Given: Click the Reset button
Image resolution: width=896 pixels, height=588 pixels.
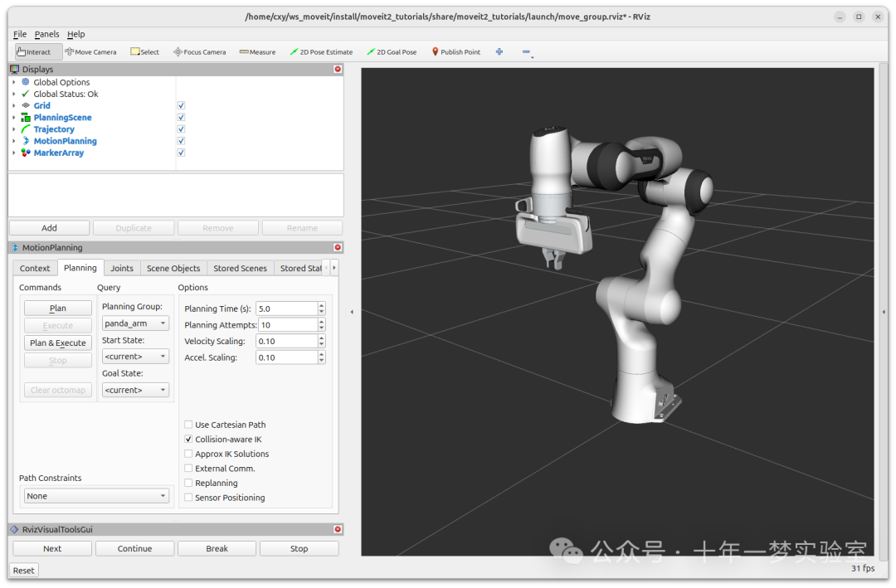Looking at the screenshot, I should (x=23, y=571).
